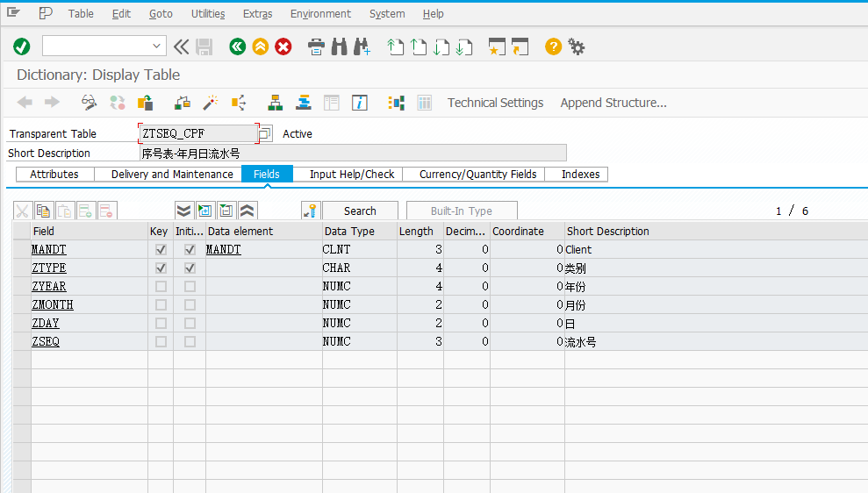Click the Print icon
The image size is (868, 493).
pyautogui.click(x=316, y=47)
